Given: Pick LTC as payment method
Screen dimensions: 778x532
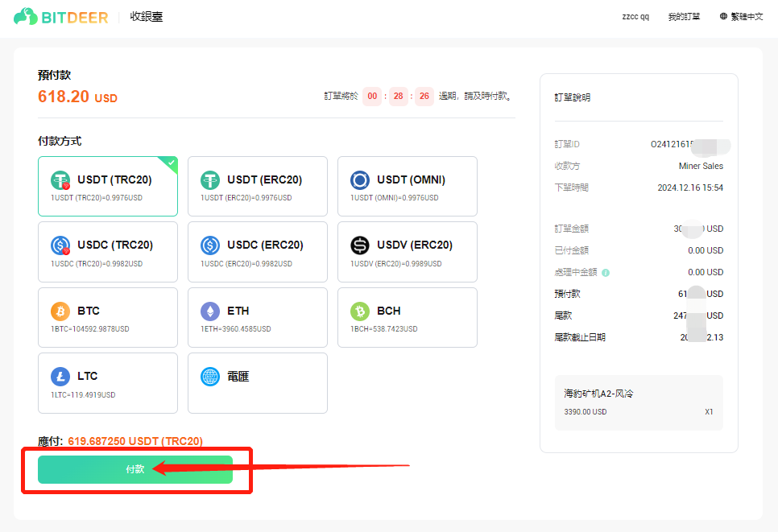Looking at the screenshot, I should coord(108,383).
